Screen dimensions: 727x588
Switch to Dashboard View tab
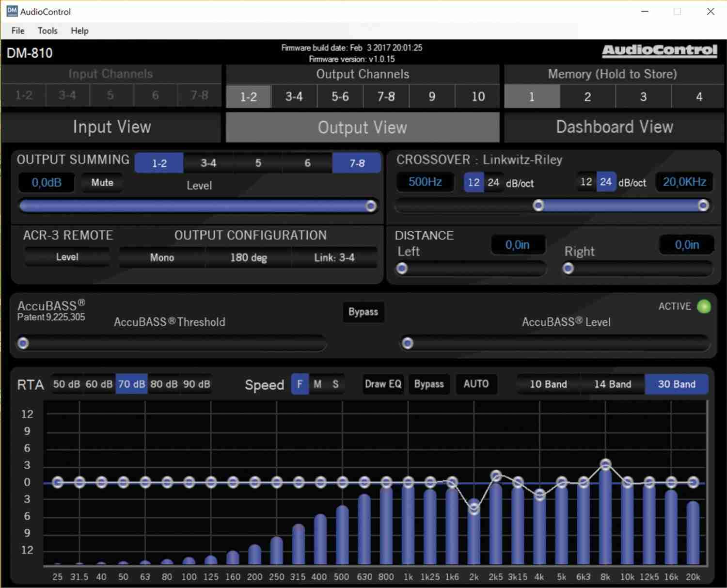point(614,127)
